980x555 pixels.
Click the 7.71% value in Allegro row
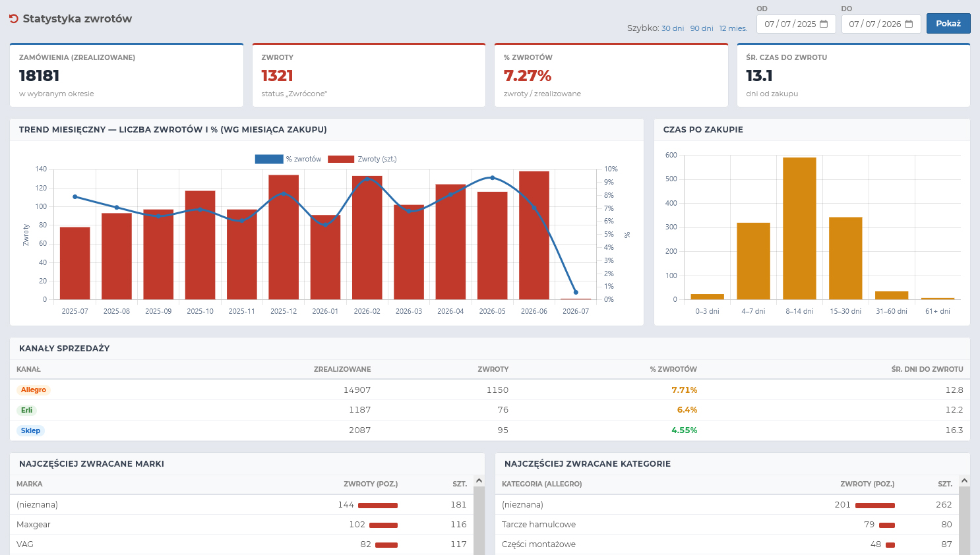pos(684,390)
